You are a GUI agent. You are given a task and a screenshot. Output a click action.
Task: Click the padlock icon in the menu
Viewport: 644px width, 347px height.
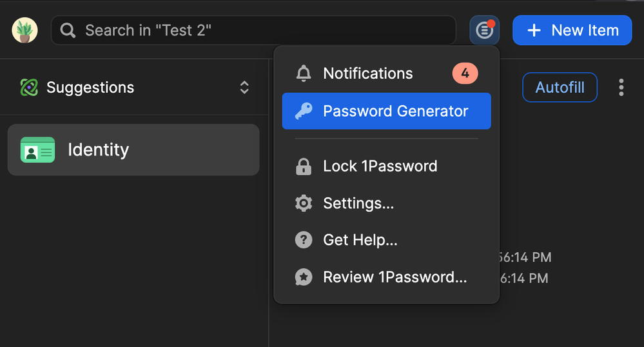coord(303,166)
